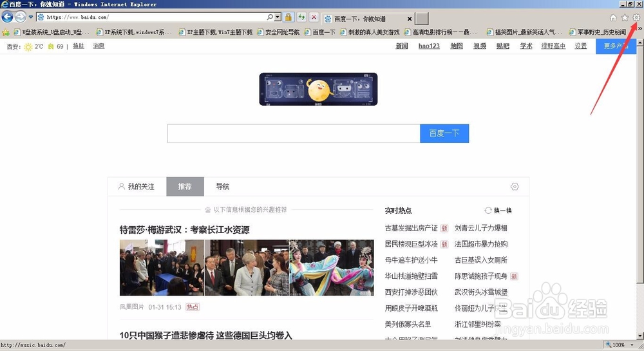Click the Baidu search input box
This screenshot has height=351, width=644.
tap(294, 133)
